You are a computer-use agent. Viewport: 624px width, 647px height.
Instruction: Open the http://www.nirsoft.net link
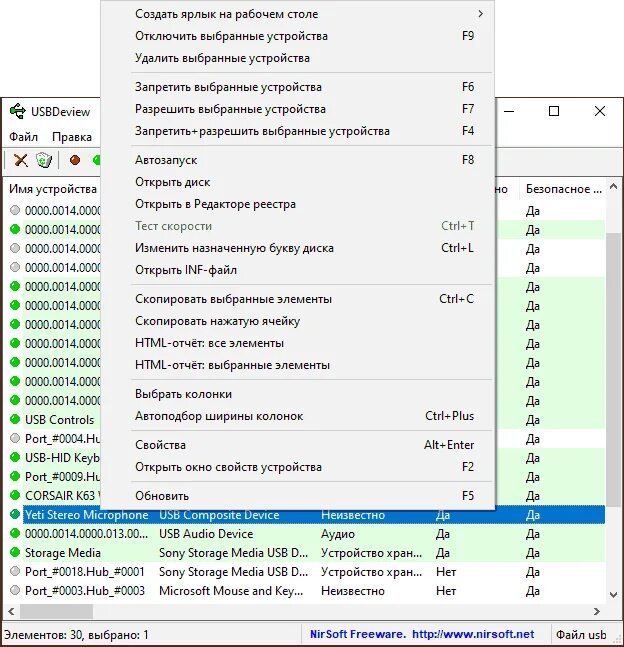[x=473, y=634]
